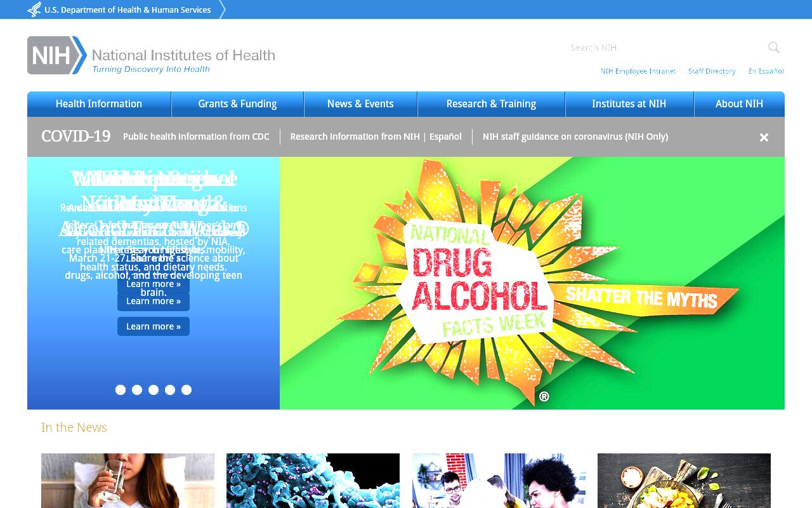Select the second carousel slide dot
Image resolution: width=812 pixels, height=508 pixels.
pyautogui.click(x=137, y=390)
